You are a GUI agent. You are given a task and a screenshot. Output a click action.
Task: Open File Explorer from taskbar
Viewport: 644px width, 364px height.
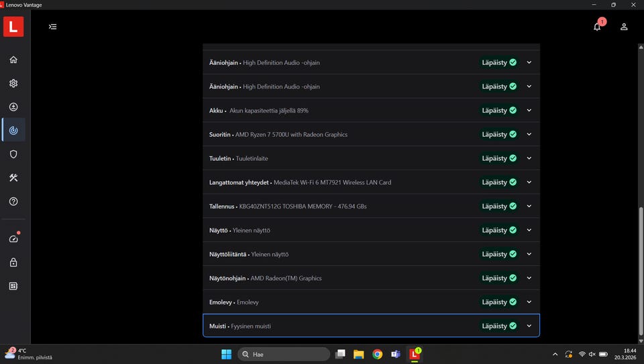[x=358, y=354]
